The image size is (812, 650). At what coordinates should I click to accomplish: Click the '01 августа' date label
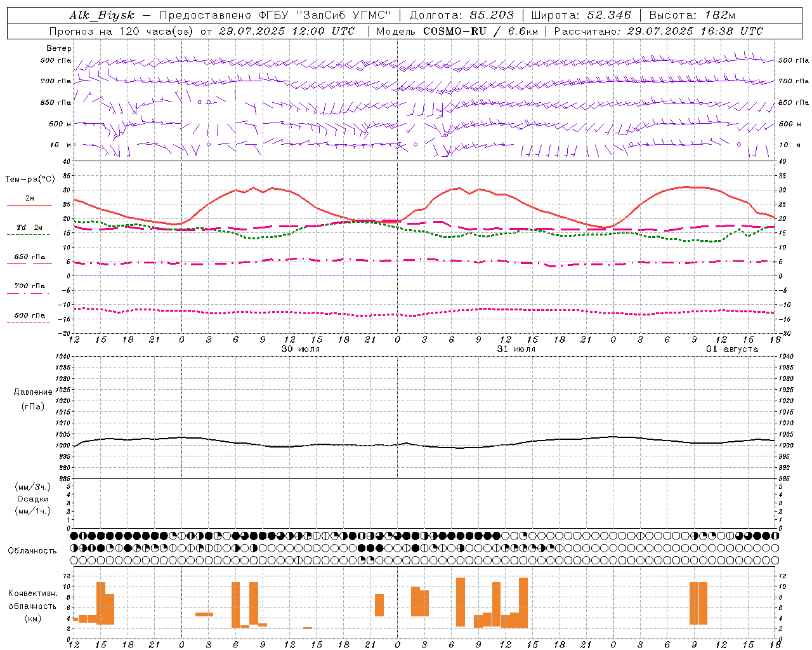(732, 349)
